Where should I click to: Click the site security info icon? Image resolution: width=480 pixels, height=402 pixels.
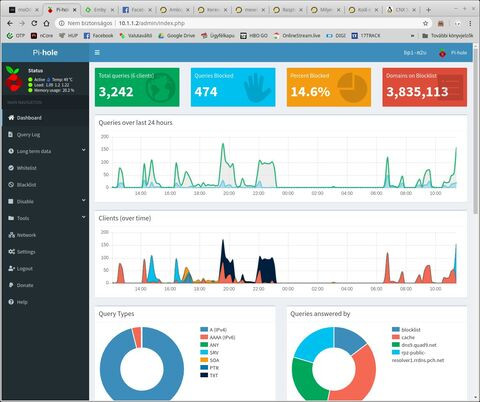tap(61, 23)
